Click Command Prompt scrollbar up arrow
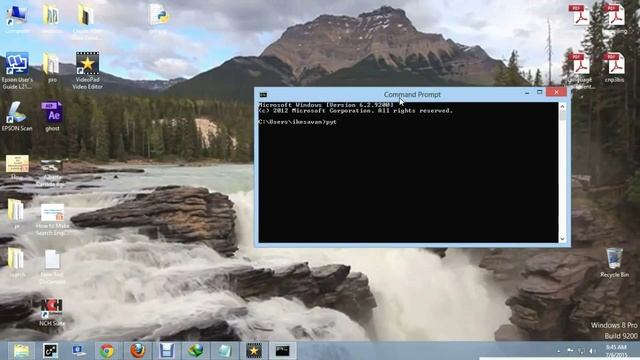Image resolution: width=640 pixels, height=360 pixels. [562, 107]
